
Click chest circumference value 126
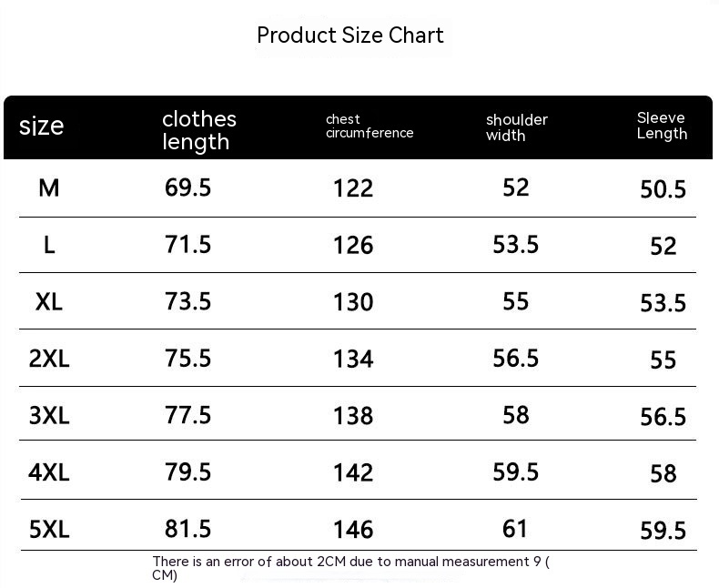point(353,245)
